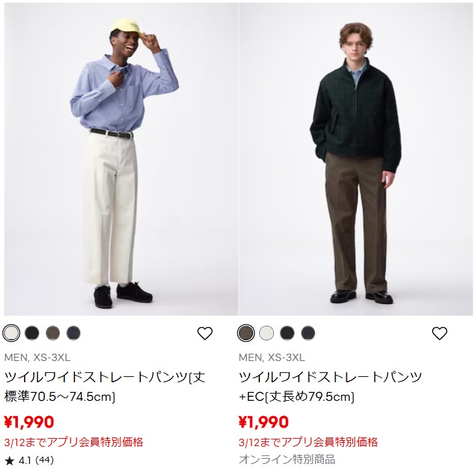Open ツイルワイドストレートパンツ 丈標準 product title
The width and height of the screenshot is (476, 468).
click(105, 387)
